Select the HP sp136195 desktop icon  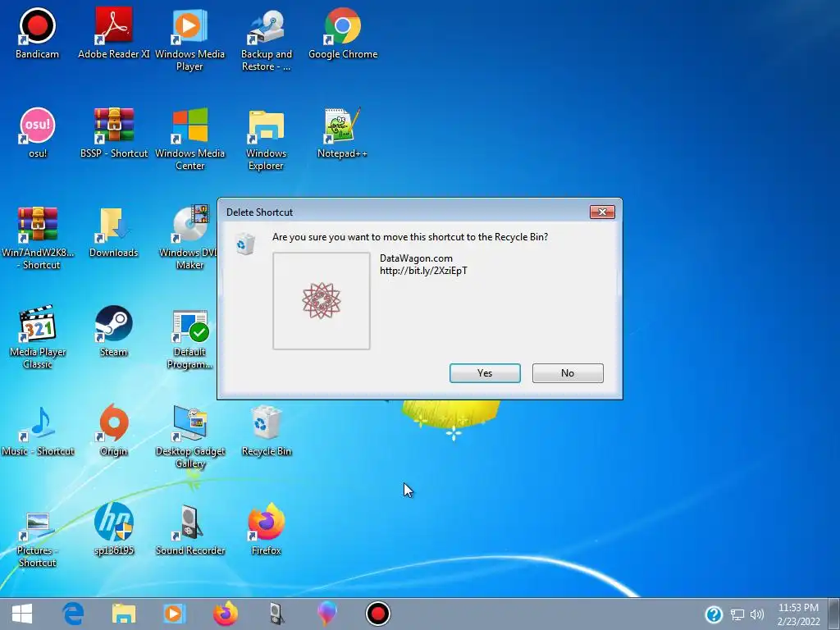pos(113,530)
